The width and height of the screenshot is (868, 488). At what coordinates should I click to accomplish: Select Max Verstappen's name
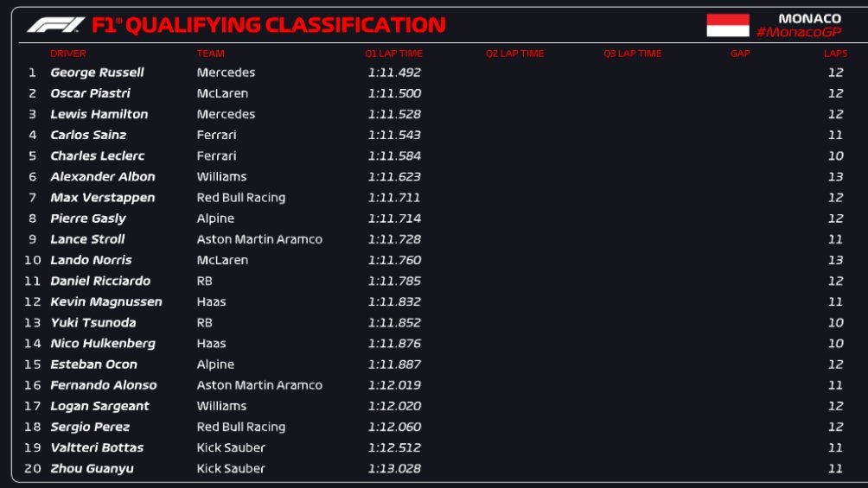click(102, 198)
